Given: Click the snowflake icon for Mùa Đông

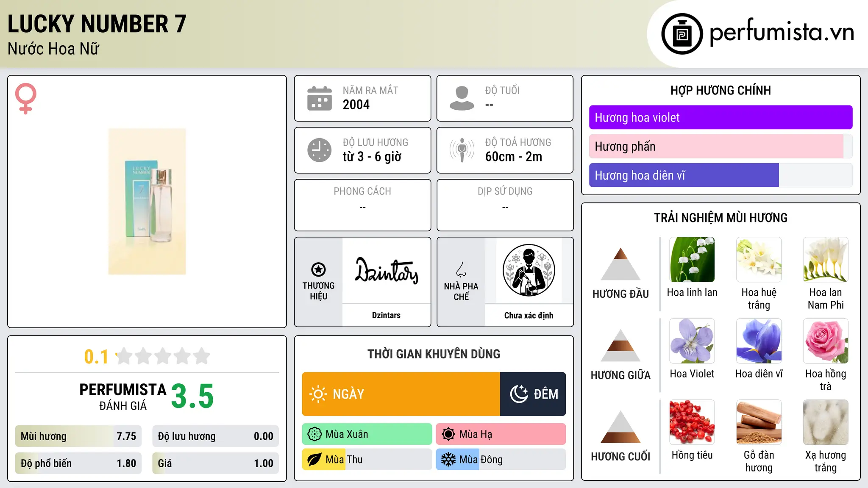Looking at the screenshot, I should [x=448, y=460].
